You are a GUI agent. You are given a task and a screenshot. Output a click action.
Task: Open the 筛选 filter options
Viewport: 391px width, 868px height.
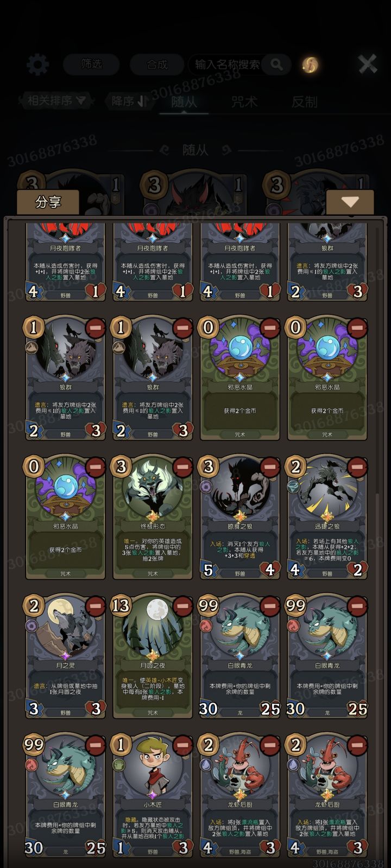click(x=91, y=65)
